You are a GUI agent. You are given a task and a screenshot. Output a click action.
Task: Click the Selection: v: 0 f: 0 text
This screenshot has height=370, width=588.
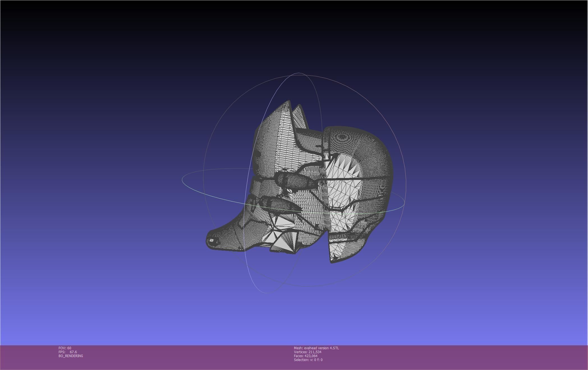(308, 360)
